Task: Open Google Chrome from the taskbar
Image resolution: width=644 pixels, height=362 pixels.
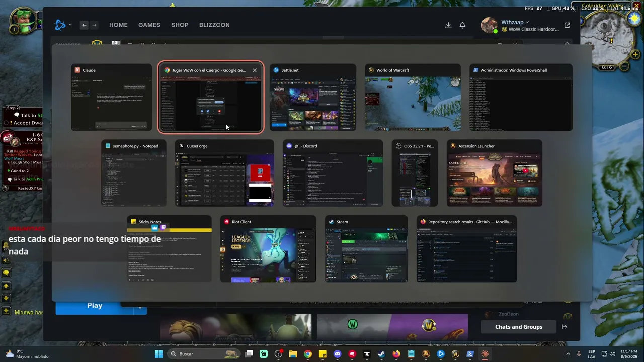Action: 308,354
